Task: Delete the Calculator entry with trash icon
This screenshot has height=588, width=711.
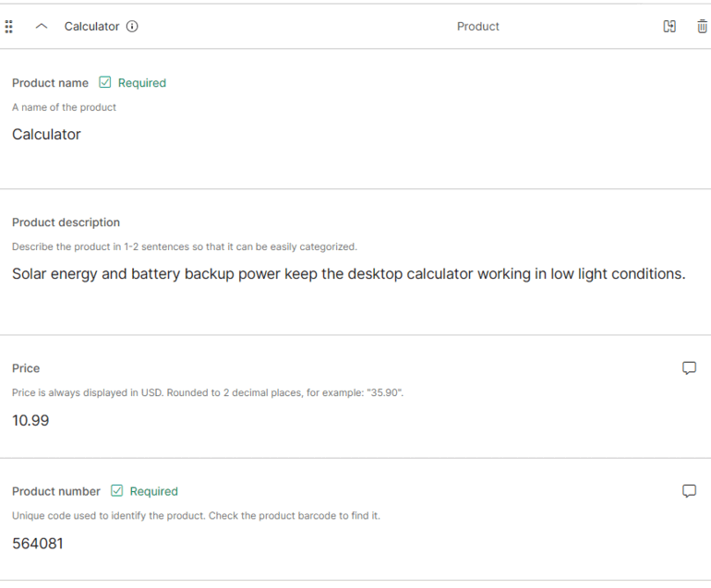Action: click(702, 27)
